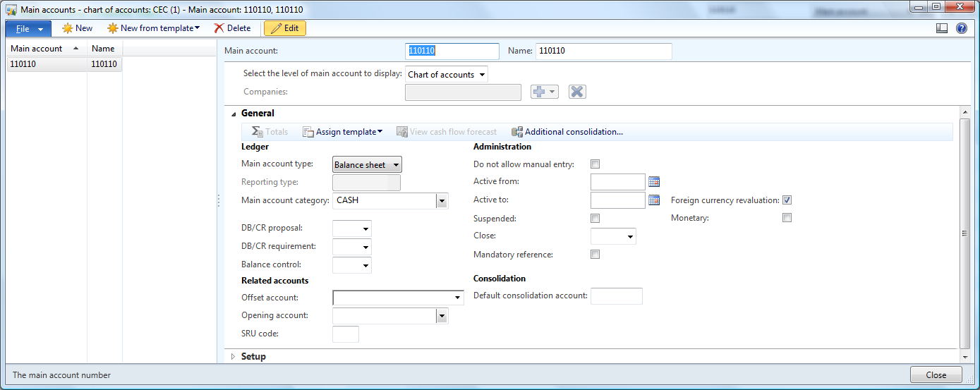Open the Assign template menu
Screen dimensions: 980x390
[x=343, y=132]
